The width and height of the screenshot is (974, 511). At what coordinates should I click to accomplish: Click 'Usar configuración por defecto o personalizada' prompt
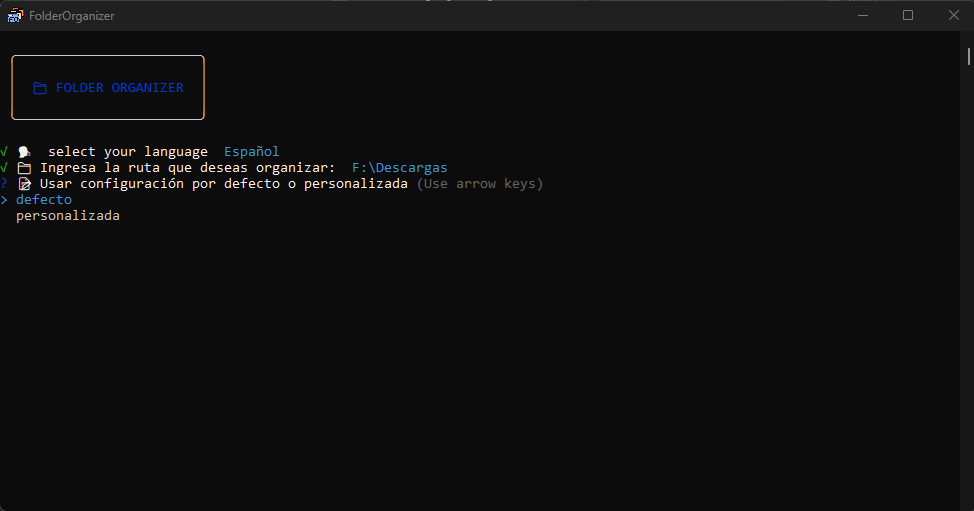[224, 184]
